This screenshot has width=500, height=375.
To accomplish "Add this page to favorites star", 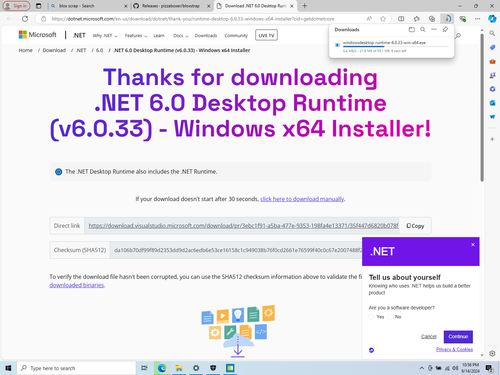I will (383, 19).
